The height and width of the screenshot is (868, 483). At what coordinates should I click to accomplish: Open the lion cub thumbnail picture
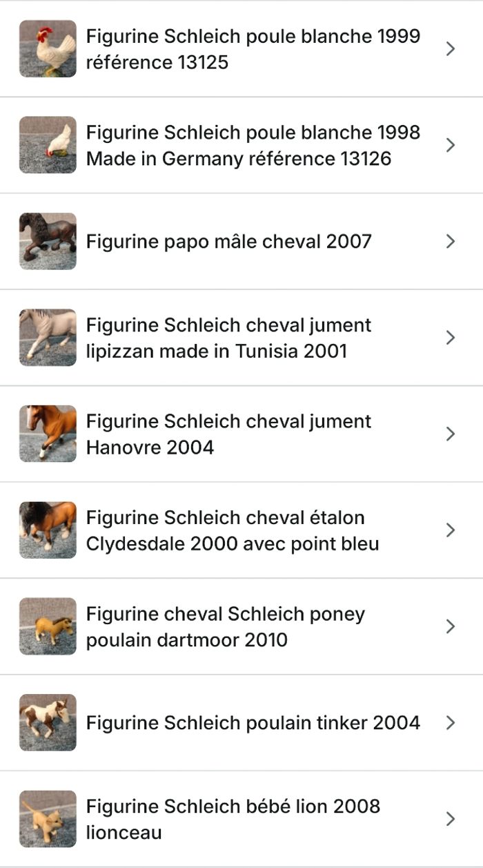pos(48,818)
